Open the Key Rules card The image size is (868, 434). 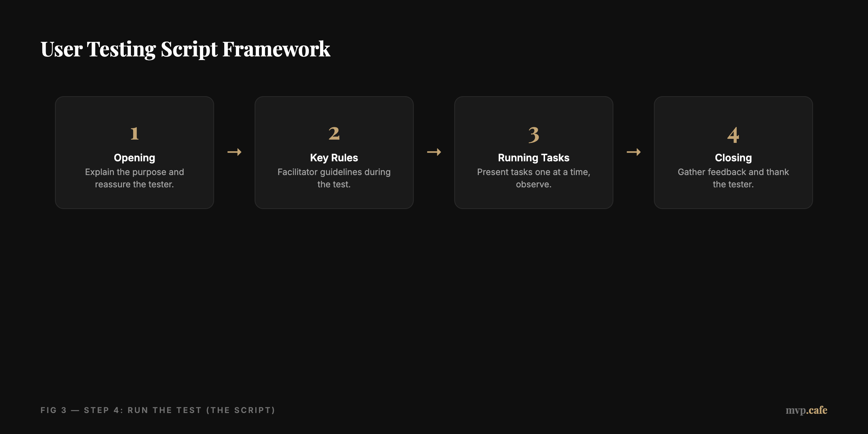click(x=334, y=152)
